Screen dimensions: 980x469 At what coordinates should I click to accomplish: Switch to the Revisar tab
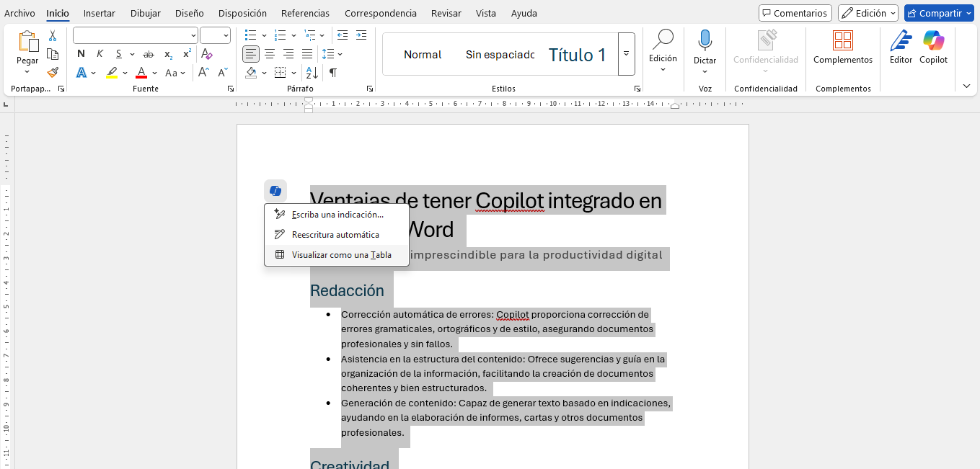tap(446, 13)
